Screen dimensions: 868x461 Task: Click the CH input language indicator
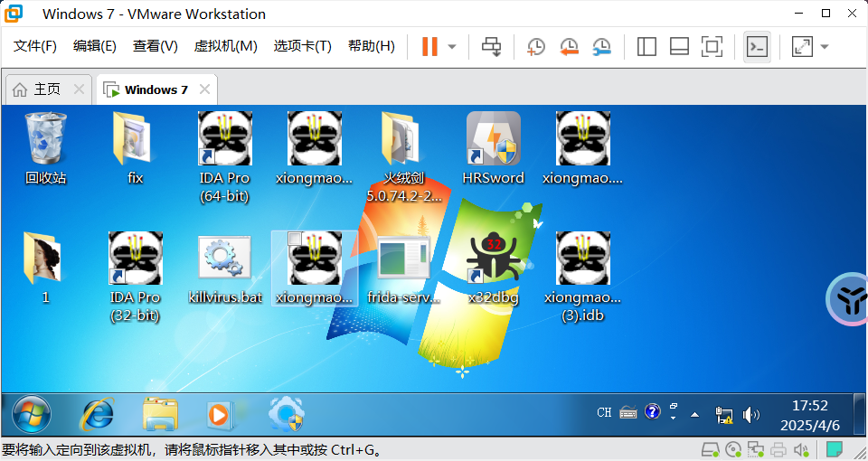[x=605, y=412]
